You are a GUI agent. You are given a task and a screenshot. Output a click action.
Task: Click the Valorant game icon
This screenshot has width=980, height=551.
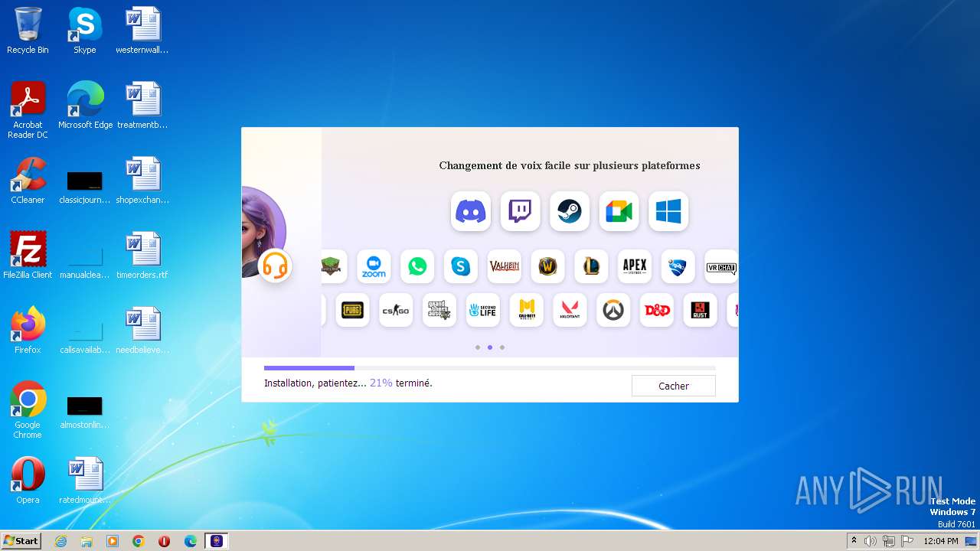pyautogui.click(x=570, y=310)
